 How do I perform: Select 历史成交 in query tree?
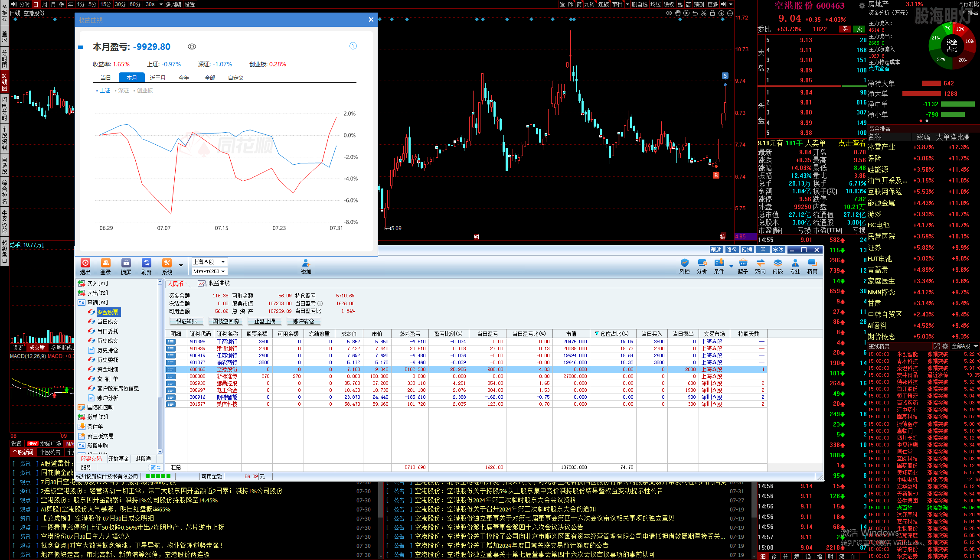pos(108,341)
